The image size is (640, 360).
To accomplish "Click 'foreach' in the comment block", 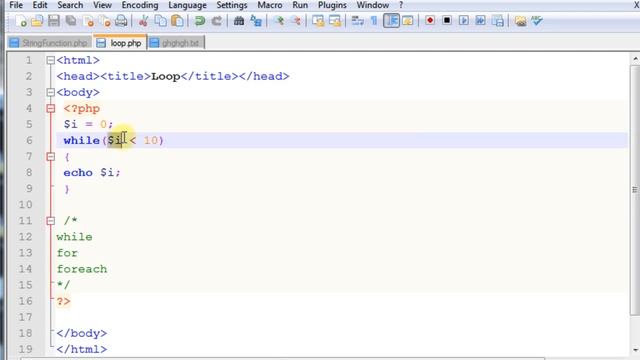I will click(x=82, y=269).
